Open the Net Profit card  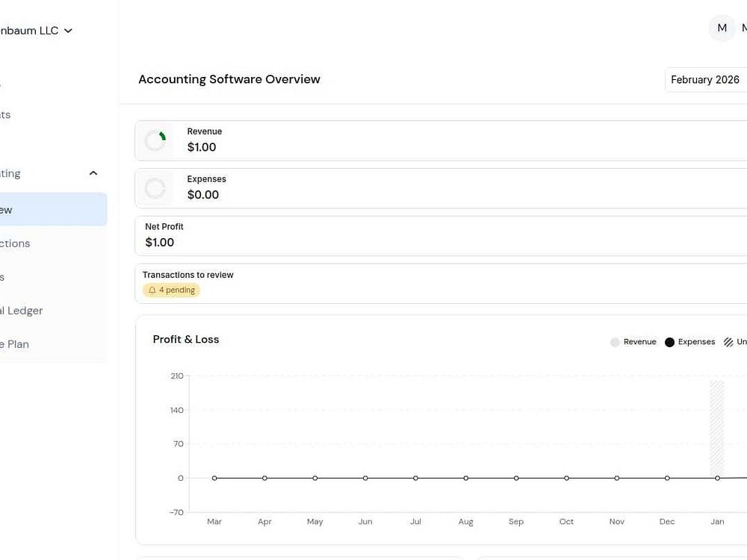tap(441, 235)
